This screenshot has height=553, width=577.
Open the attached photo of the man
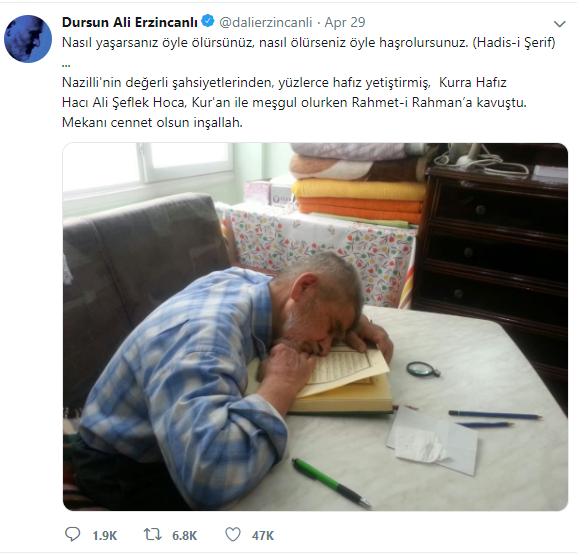coord(315,327)
